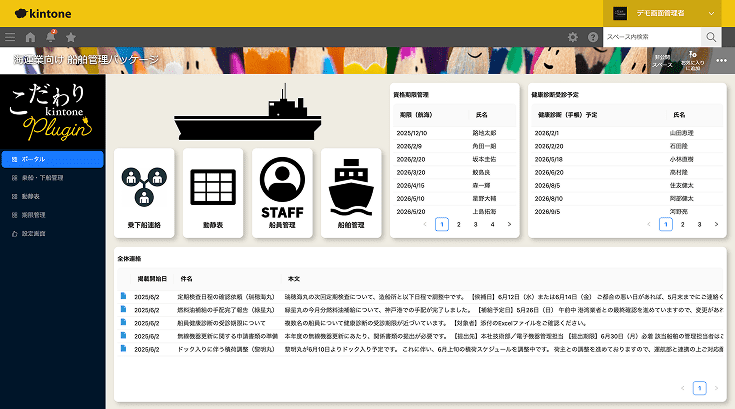Open notifications via the bell icon
The height and width of the screenshot is (409, 735).
click(50, 37)
